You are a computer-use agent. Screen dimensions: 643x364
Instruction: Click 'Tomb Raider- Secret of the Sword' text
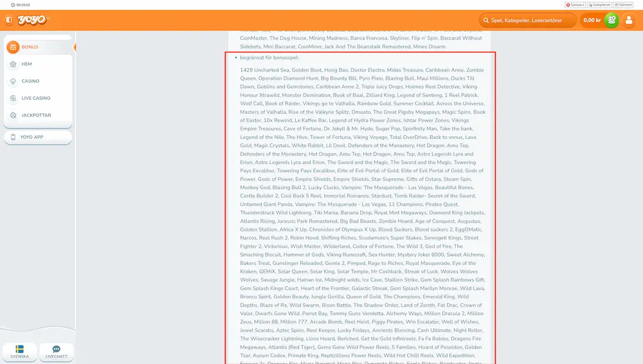(x=434, y=196)
